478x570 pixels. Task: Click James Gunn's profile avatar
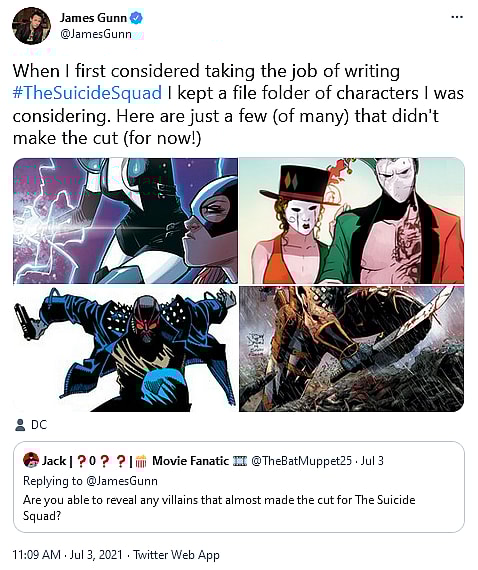point(31,26)
